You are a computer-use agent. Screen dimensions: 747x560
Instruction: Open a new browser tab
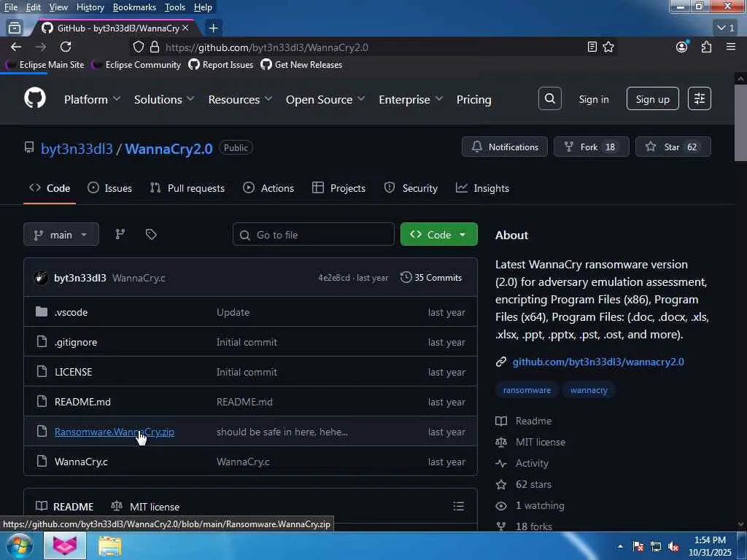pyautogui.click(x=214, y=28)
